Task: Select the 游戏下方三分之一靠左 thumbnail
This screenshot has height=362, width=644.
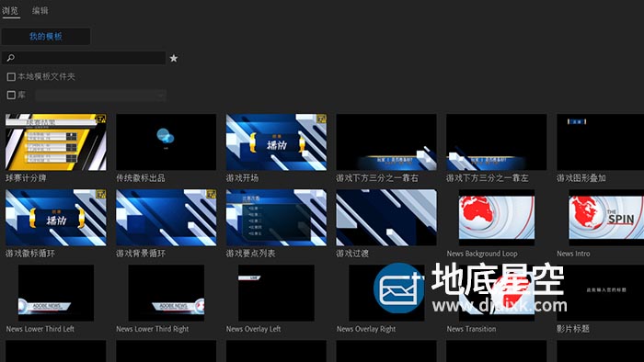Action: [497, 141]
